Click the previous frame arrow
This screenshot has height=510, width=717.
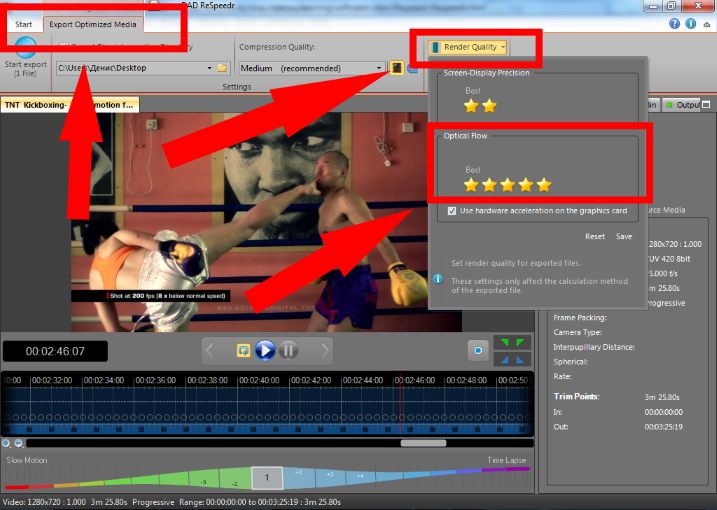pyautogui.click(x=211, y=350)
